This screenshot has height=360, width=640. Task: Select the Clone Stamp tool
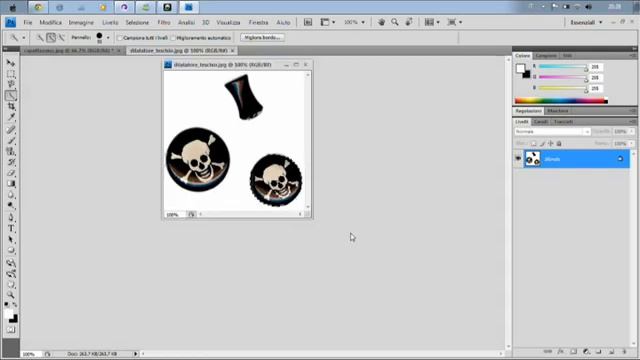(x=11, y=151)
